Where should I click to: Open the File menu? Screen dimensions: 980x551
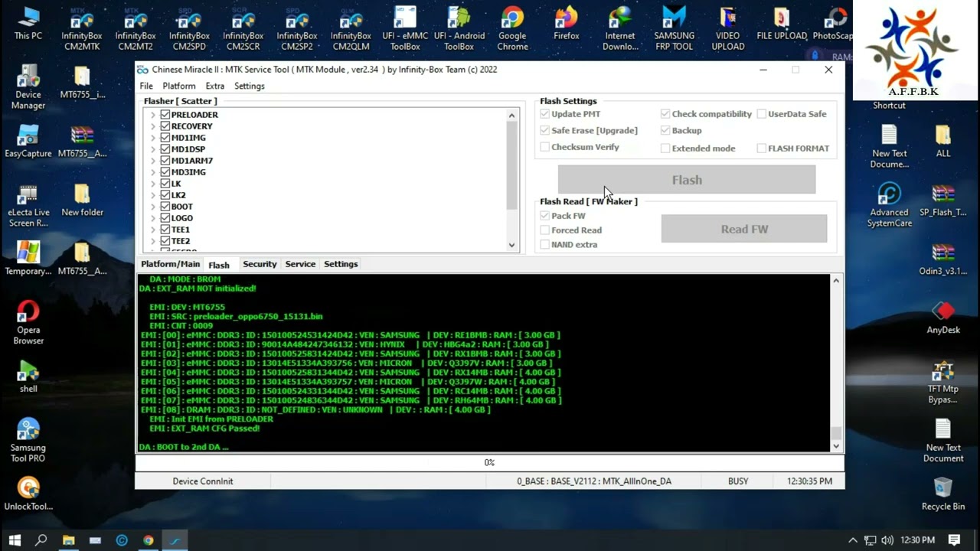pos(146,86)
